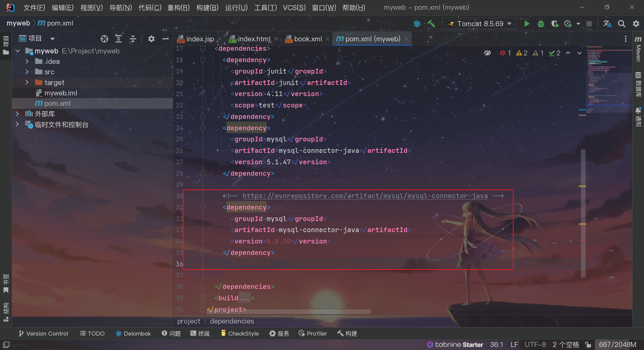Toggle Project side tab on left strip
644x350 pixels.
[6, 45]
